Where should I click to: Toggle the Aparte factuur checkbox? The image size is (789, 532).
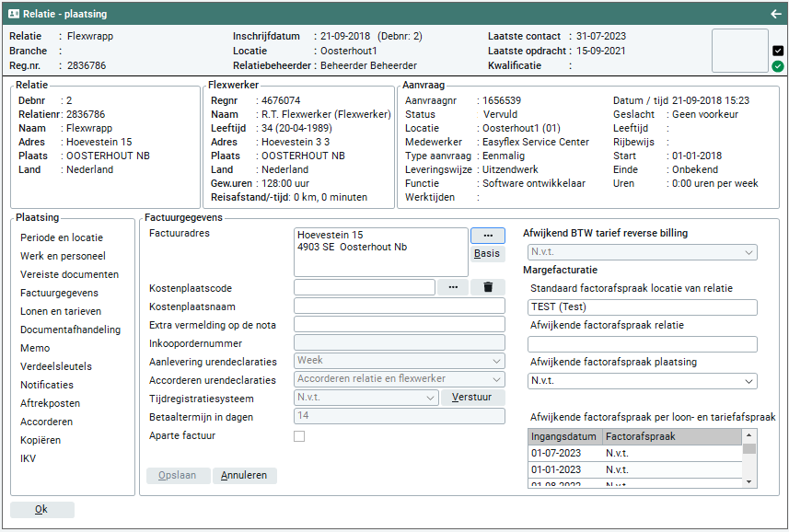[299, 436]
